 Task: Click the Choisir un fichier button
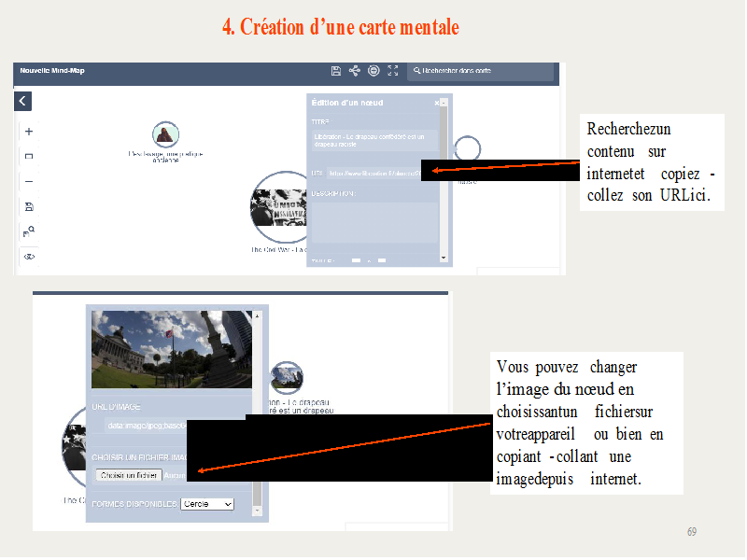(130, 475)
